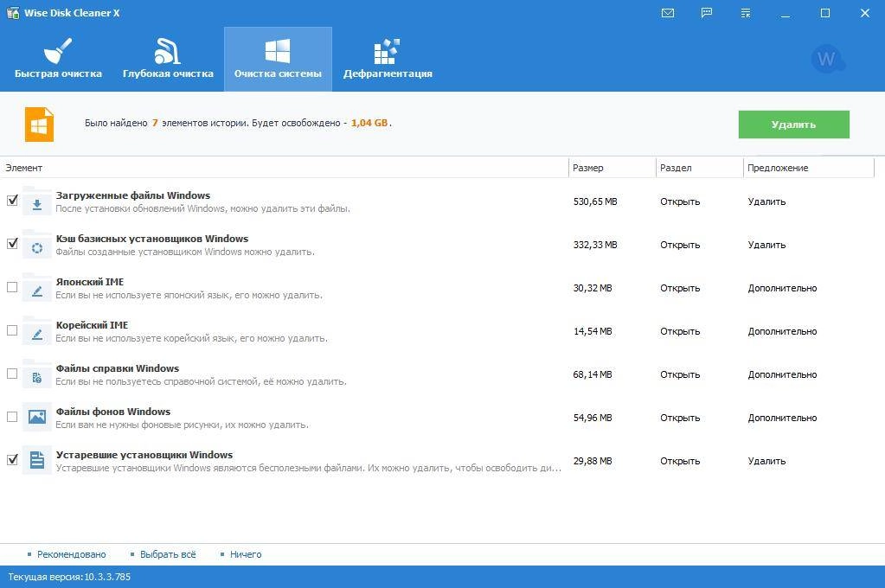885x588 pixels.
Task: Open the feedback chat icon in title bar
Action: [x=707, y=13]
